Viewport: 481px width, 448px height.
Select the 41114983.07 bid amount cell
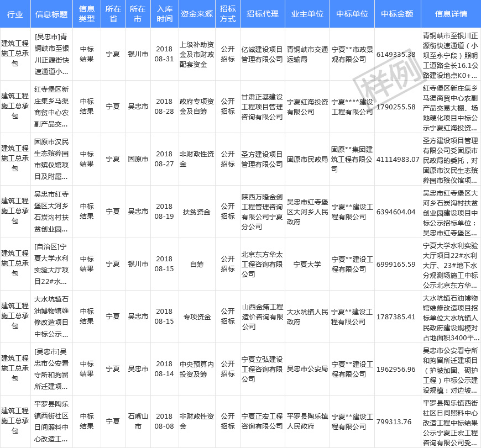pos(396,159)
